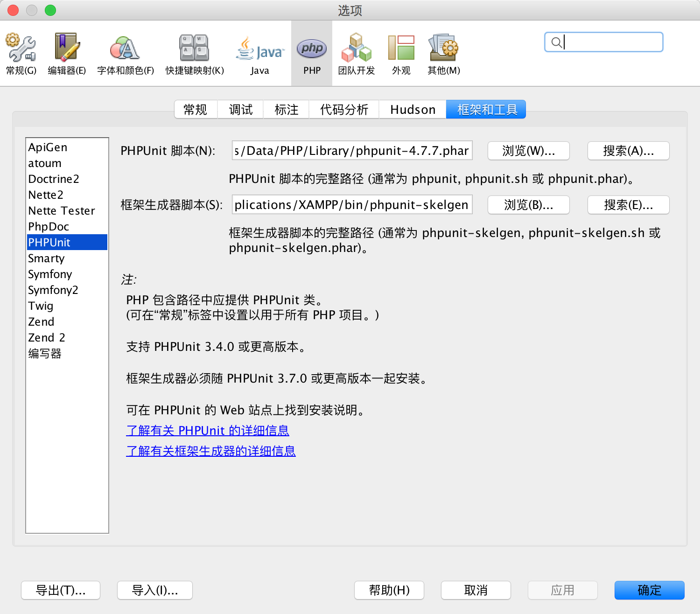Viewport: 700px width, 614px height.
Task: Select Symfony in the framework list
Action: click(x=67, y=274)
